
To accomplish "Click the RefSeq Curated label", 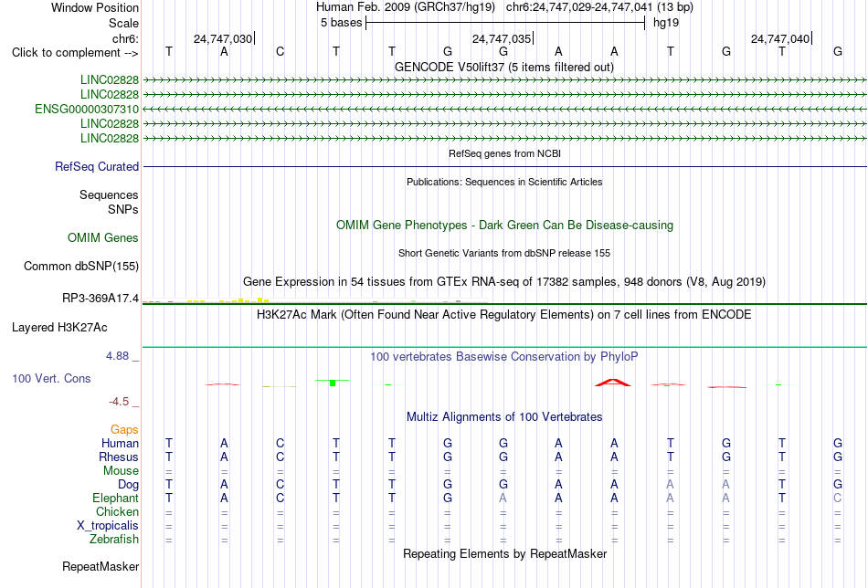I will click(97, 166).
